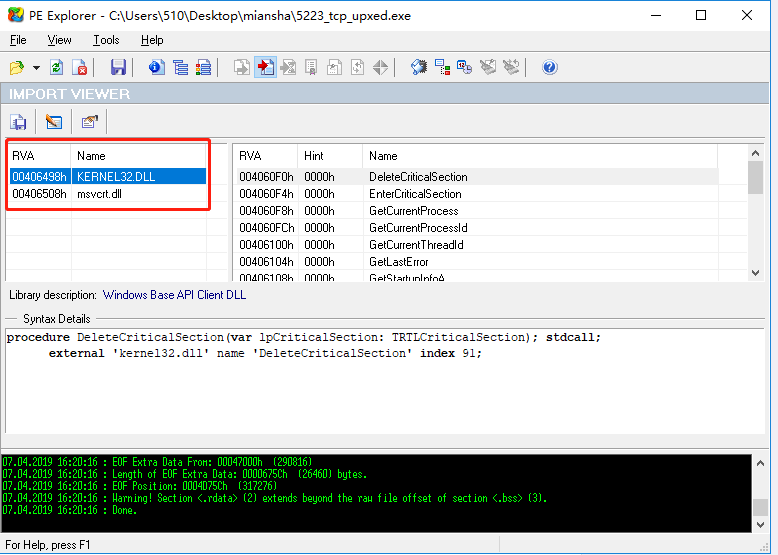Click the log panel scroll-down arrow
The width and height of the screenshot is (778, 555).
click(x=761, y=525)
